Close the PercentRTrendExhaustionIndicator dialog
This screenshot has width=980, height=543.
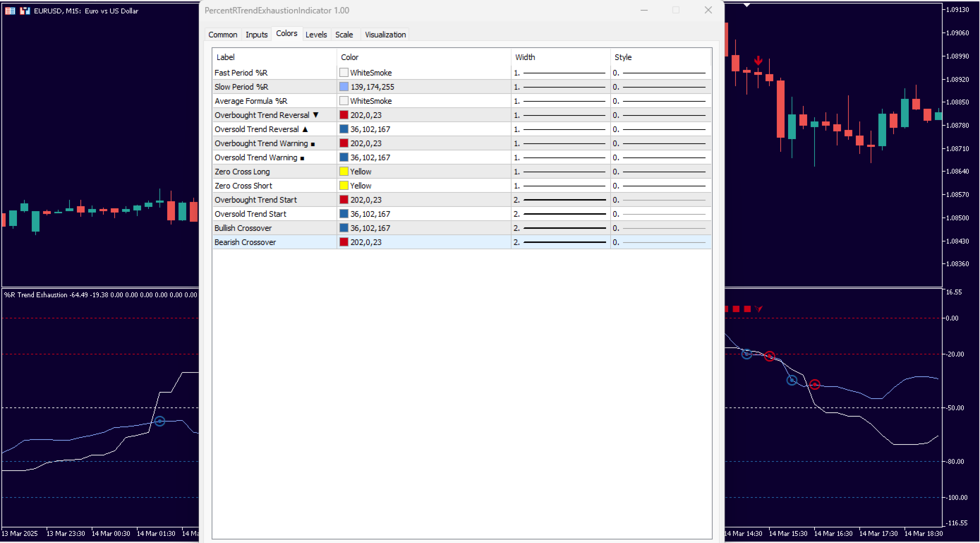(x=708, y=10)
